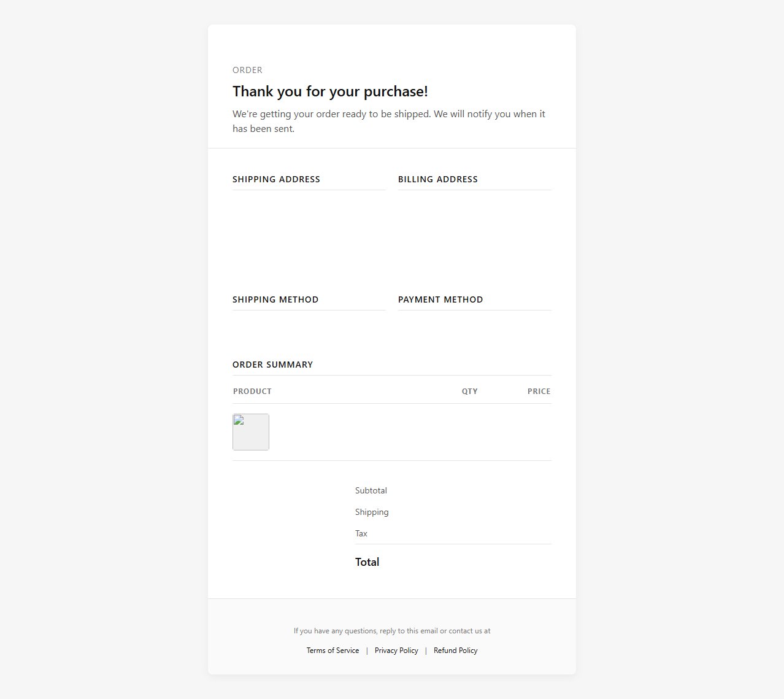Click the 'PRICE' column header
784x699 pixels.
tap(539, 392)
